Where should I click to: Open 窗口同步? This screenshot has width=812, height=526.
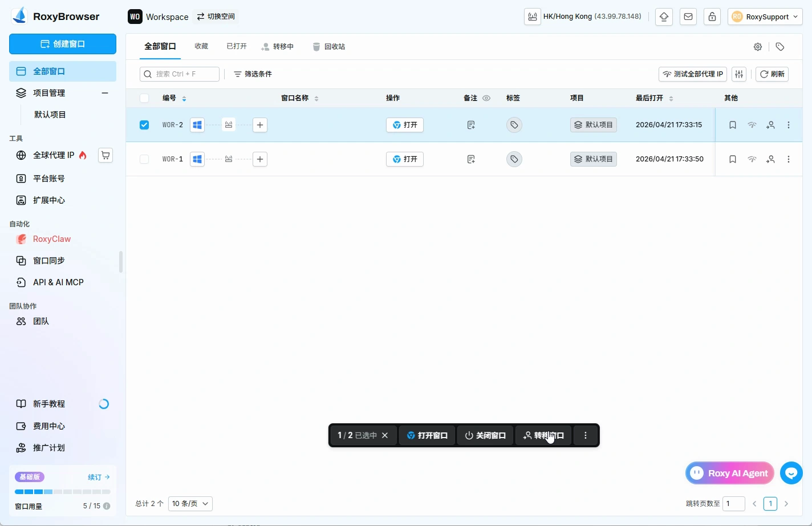48,261
